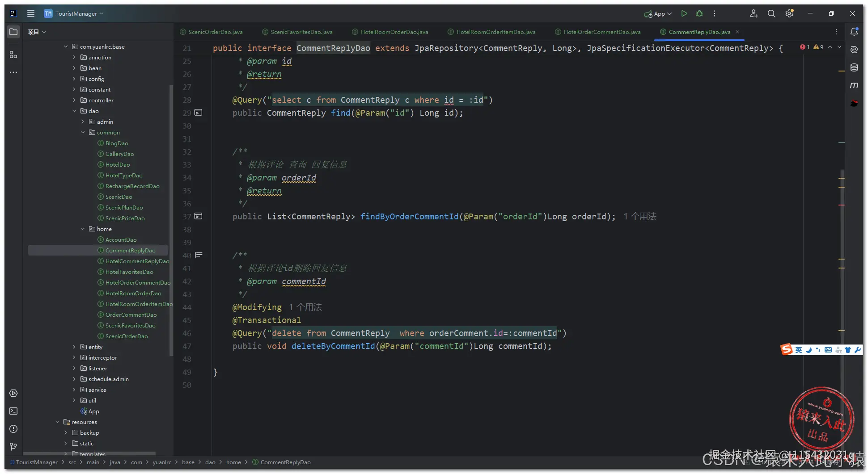Screen dimensions: 868x474
Task: Open the AI Assistant tool window
Action: point(854,50)
